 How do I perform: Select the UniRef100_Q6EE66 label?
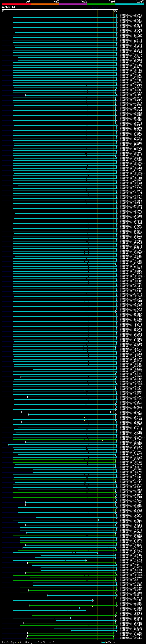(x=131, y=376)
